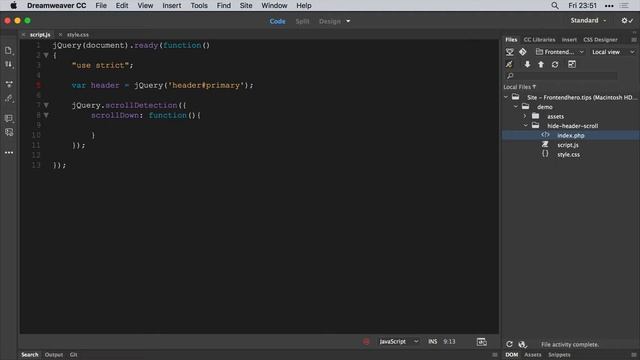Image resolution: width=640 pixels, height=360 pixels.
Task: Open the JavaScript language dropdown
Action: (399, 342)
